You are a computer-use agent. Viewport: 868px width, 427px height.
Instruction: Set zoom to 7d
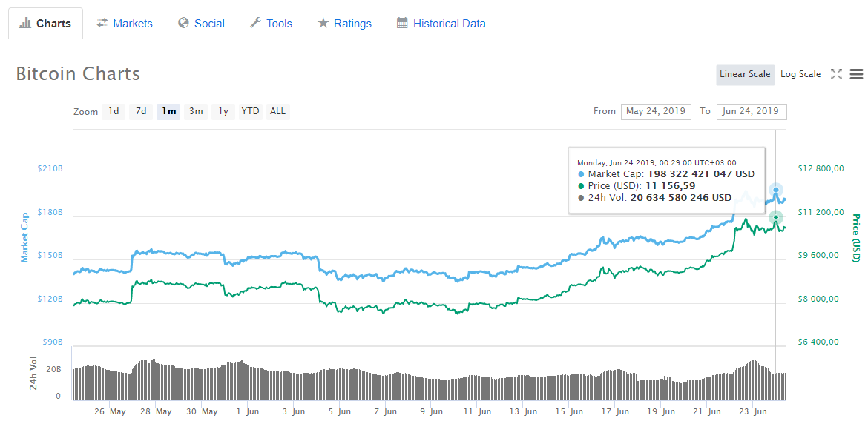click(141, 111)
